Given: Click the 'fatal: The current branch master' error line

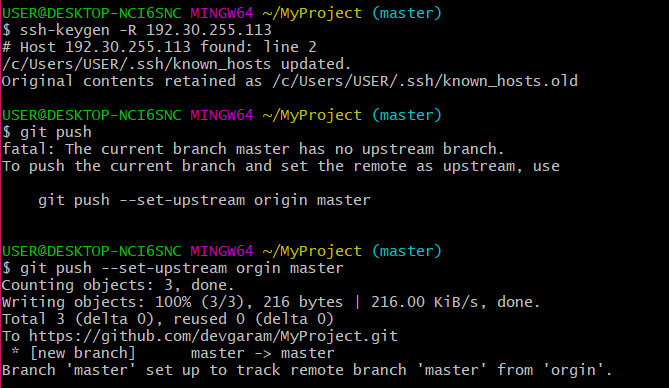Looking at the screenshot, I should coord(253,149).
